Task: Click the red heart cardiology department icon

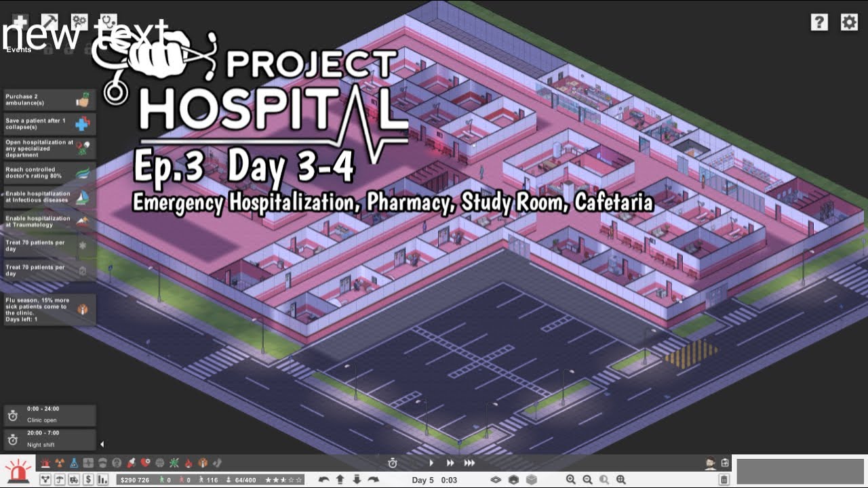Action: click(x=145, y=463)
